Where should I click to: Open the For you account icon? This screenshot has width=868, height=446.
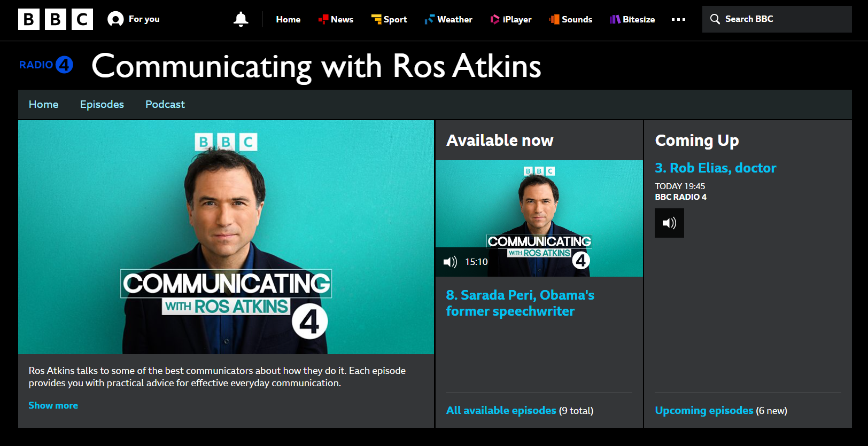point(115,19)
